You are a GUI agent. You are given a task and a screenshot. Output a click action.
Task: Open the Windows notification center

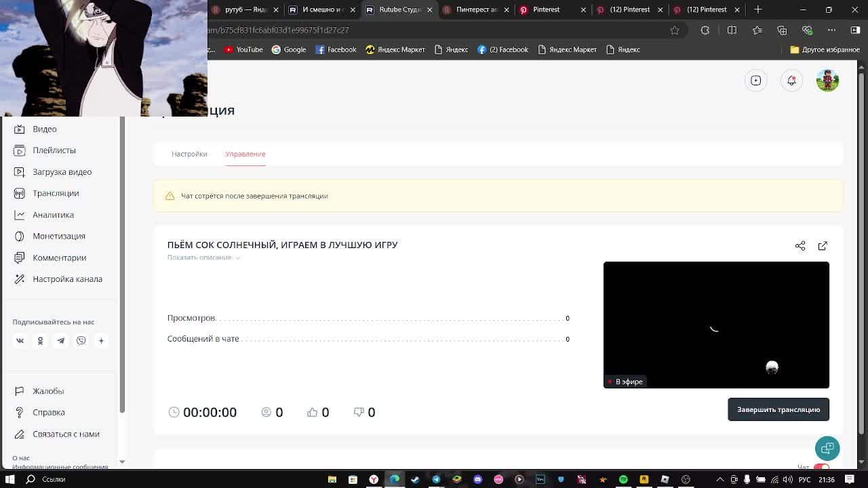[x=850, y=479]
